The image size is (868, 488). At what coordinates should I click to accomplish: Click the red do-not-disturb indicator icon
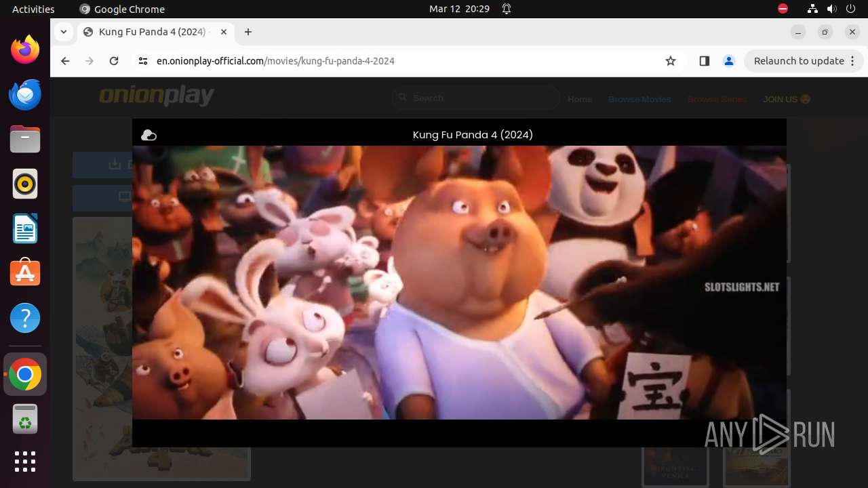click(783, 9)
